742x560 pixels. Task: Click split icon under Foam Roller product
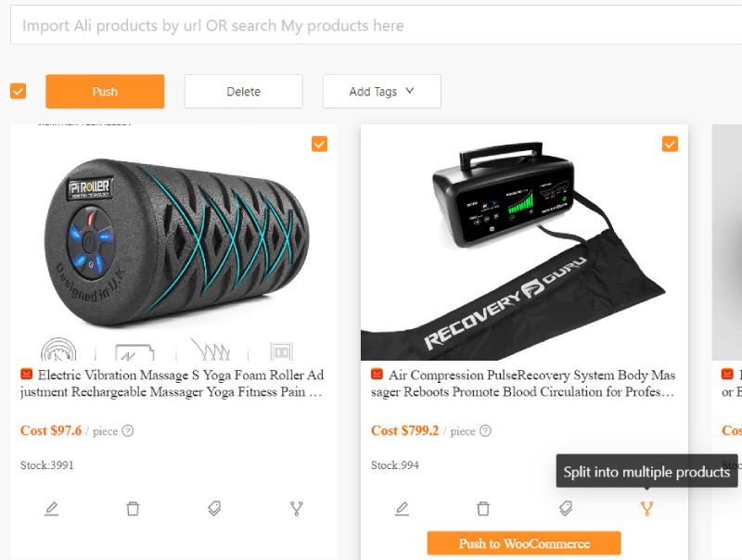click(x=297, y=508)
